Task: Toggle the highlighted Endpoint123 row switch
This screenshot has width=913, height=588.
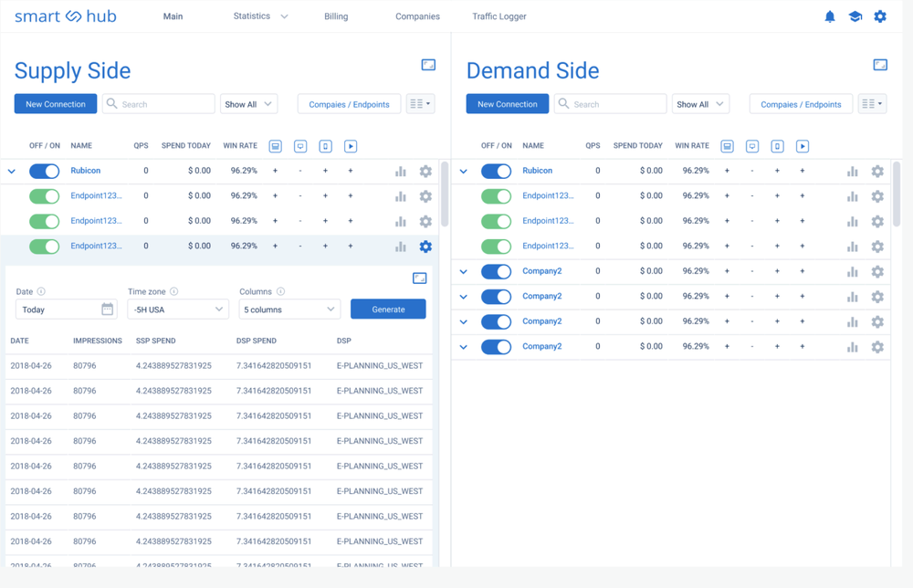Action: tap(44, 247)
